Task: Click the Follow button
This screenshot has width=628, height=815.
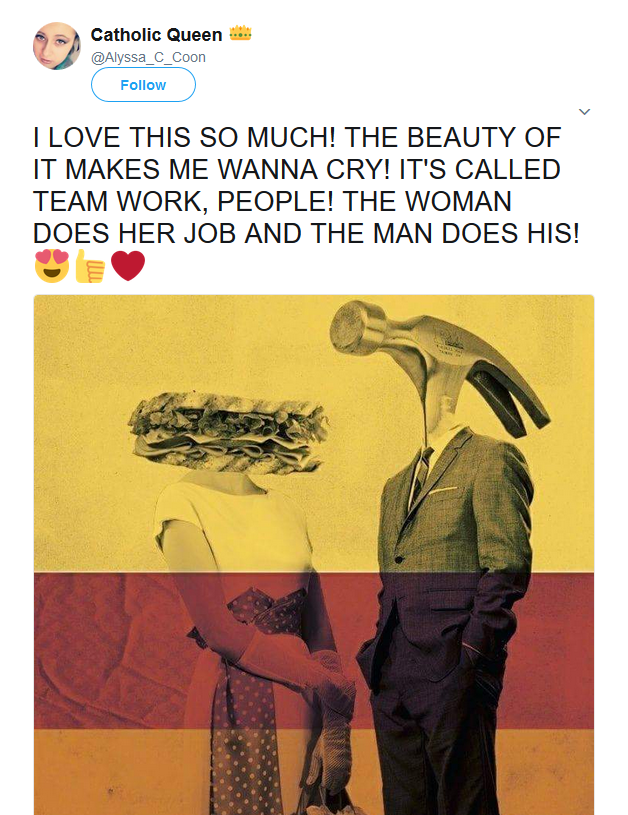Action: click(x=143, y=85)
